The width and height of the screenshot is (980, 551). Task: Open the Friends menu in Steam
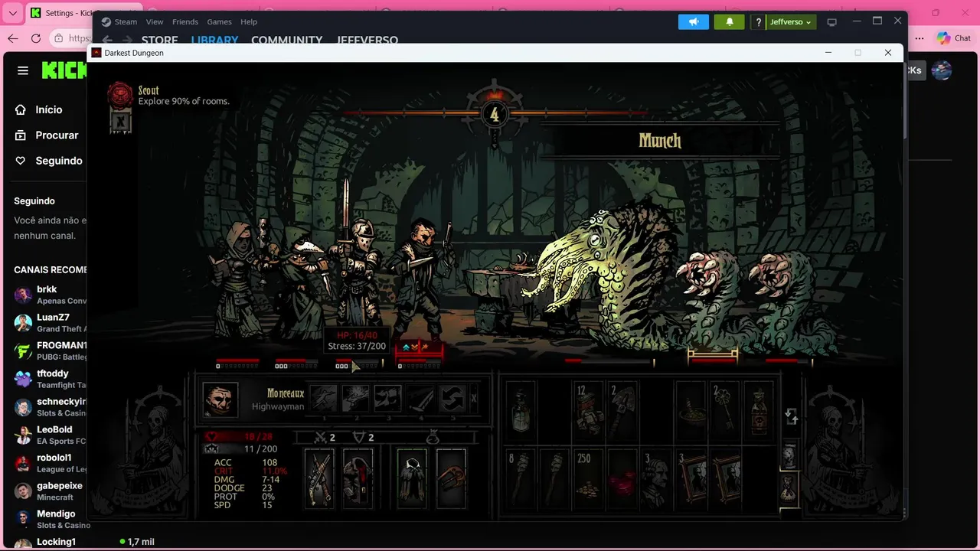pos(185,21)
